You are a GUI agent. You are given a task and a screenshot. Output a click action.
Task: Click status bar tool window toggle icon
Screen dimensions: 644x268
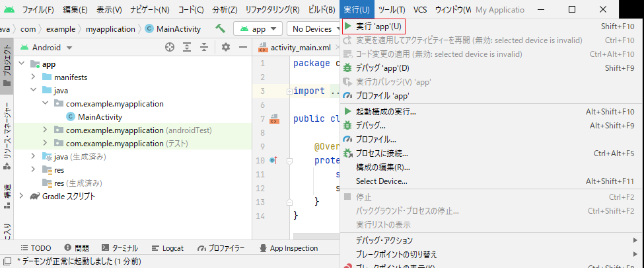(7, 261)
